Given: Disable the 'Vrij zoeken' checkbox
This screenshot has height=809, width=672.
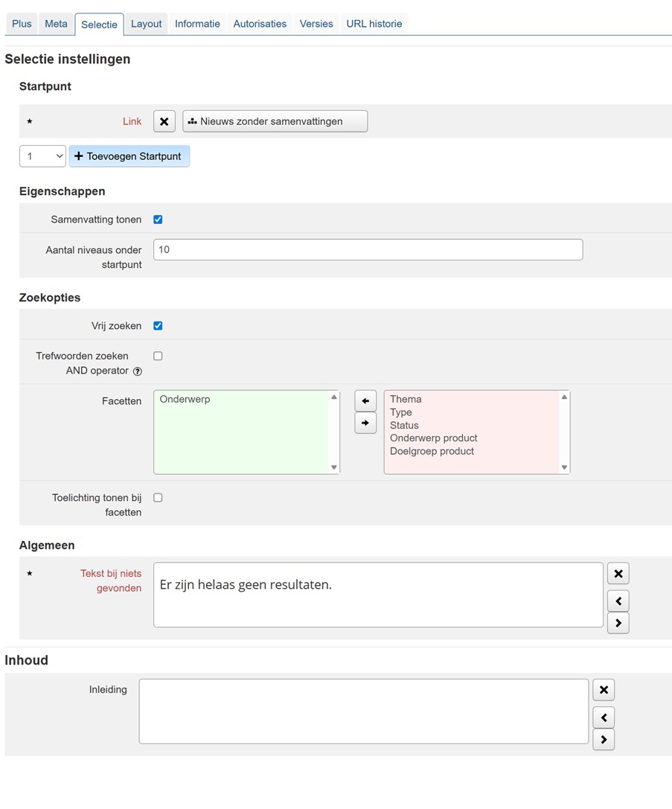Looking at the screenshot, I should click(158, 326).
